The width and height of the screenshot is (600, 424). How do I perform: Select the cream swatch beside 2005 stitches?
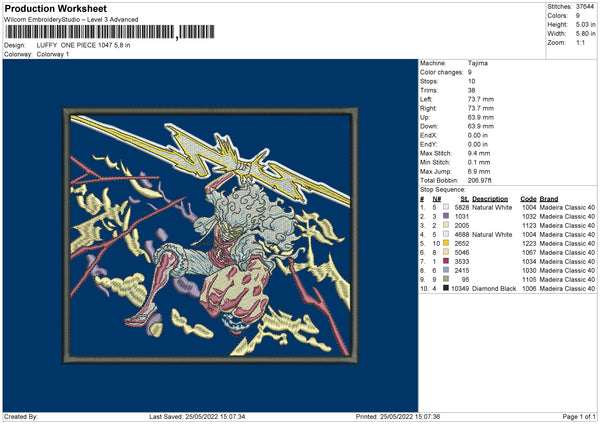tap(446, 225)
